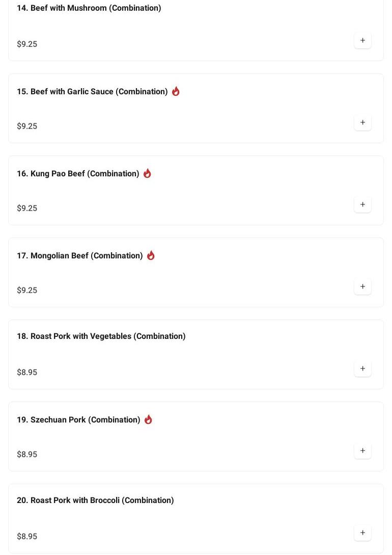This screenshot has width=392, height=555.
Task: Select 16. Kung Pao Beef item name
Action: (x=78, y=174)
